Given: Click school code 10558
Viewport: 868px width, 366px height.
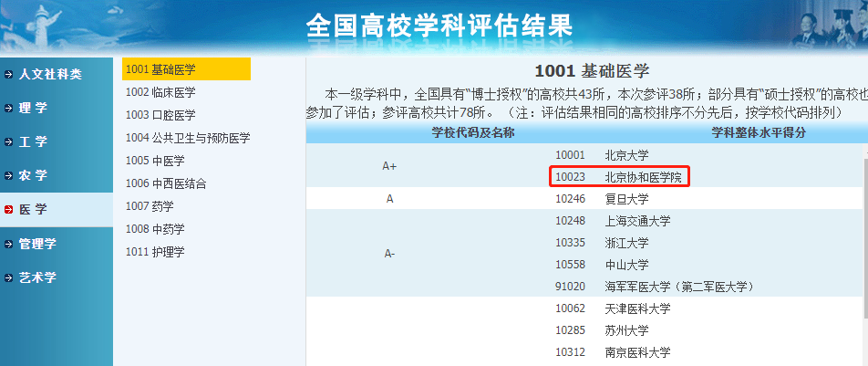Looking at the screenshot, I should 570,265.
